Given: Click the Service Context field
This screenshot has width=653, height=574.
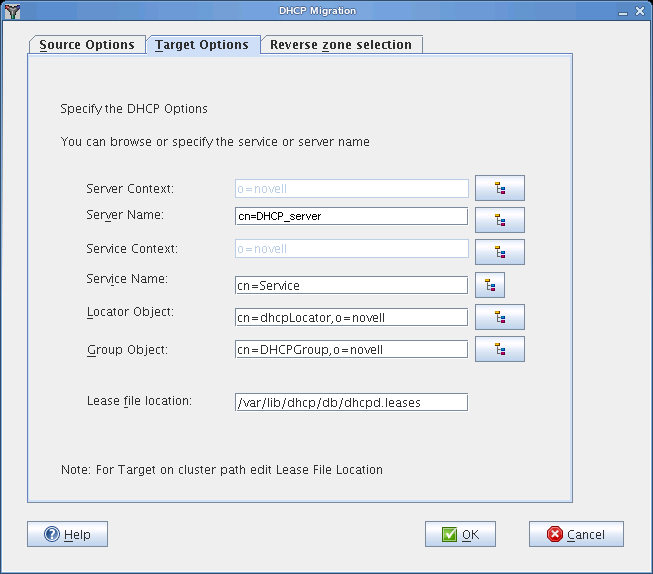Looking at the screenshot, I should click(351, 249).
